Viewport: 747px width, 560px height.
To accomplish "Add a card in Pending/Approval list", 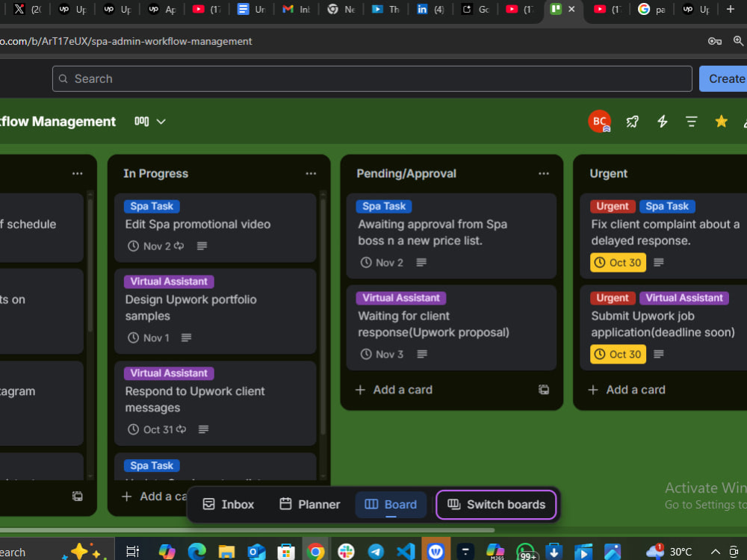I will click(394, 390).
